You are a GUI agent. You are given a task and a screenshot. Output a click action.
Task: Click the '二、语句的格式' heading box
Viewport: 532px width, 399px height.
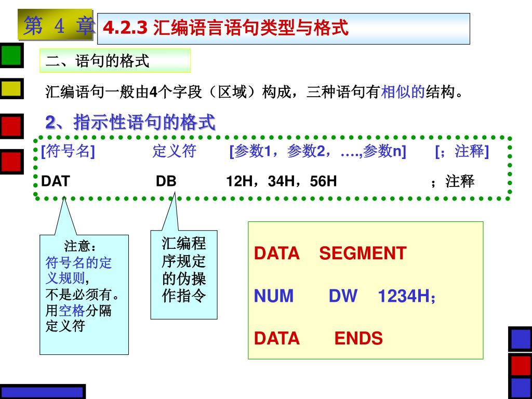tap(115, 60)
